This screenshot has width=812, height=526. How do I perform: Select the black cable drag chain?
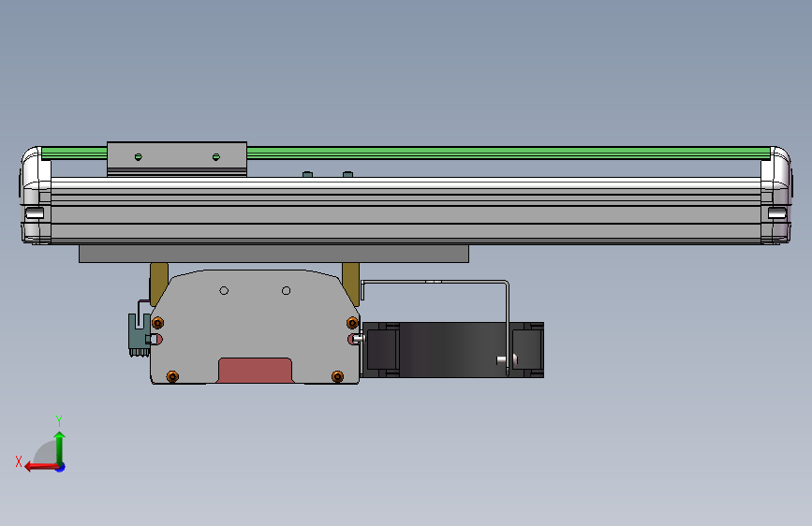(453, 350)
